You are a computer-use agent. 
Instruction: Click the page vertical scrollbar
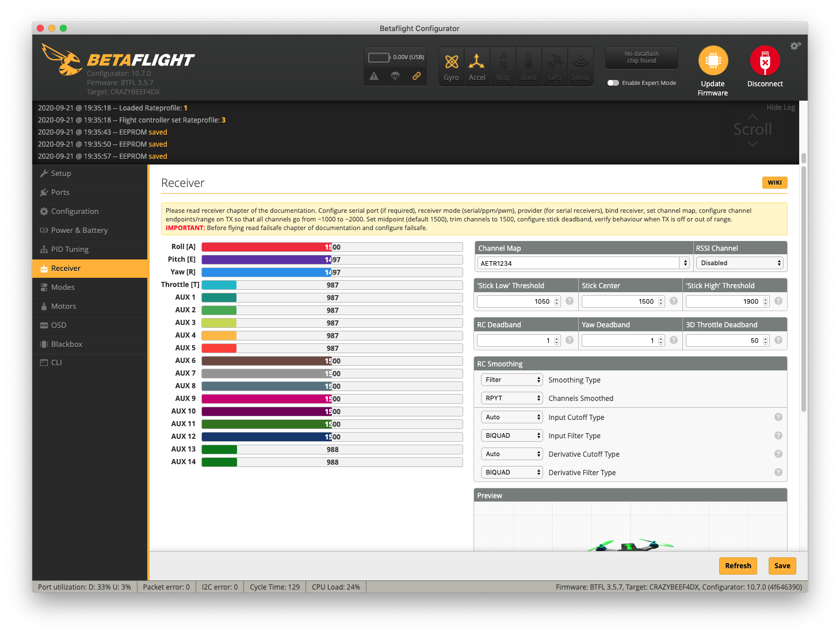[x=804, y=289]
